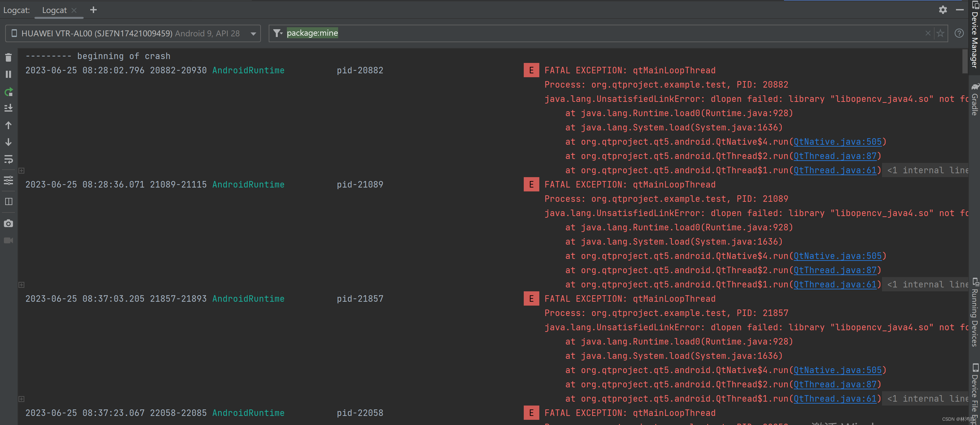Open QtThread.java:61 link in pid-21857 crash
The image size is (980, 425).
(835, 398)
